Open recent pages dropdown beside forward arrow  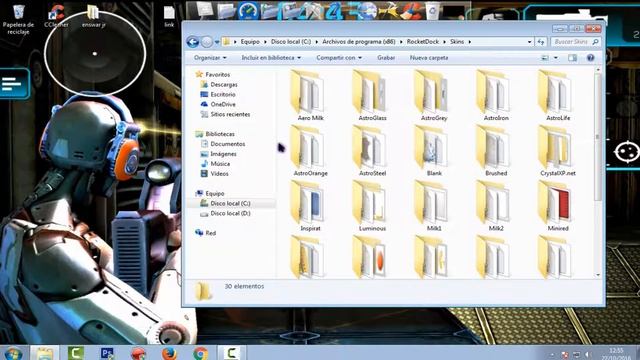pyautogui.click(x=217, y=42)
